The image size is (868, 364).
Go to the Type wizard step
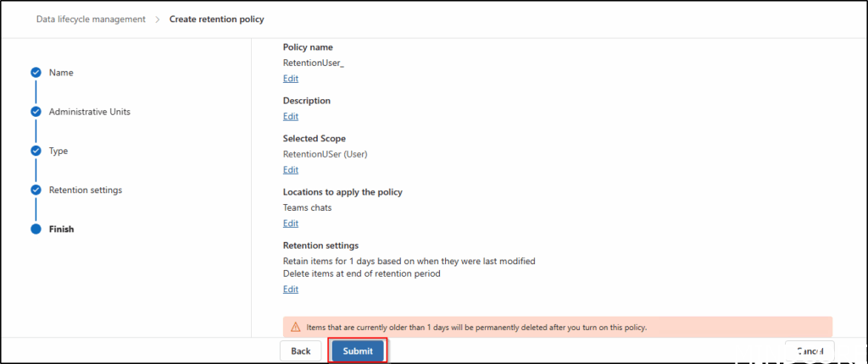(x=58, y=151)
